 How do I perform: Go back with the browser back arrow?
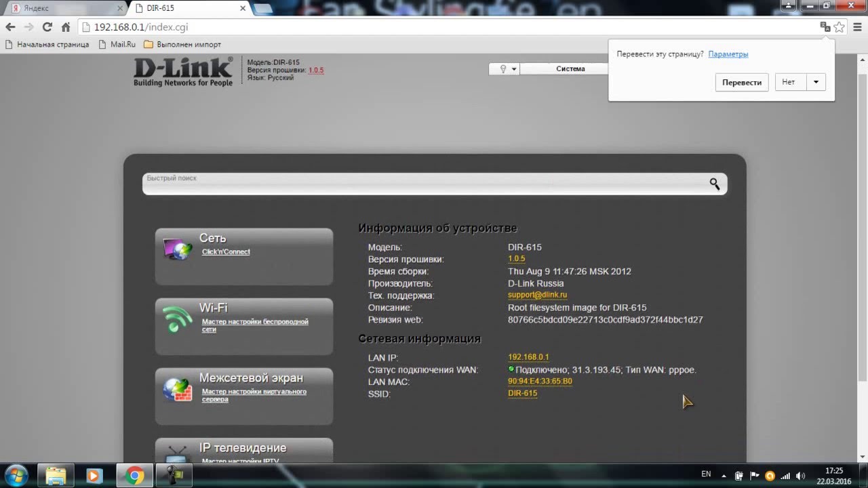[x=10, y=27]
